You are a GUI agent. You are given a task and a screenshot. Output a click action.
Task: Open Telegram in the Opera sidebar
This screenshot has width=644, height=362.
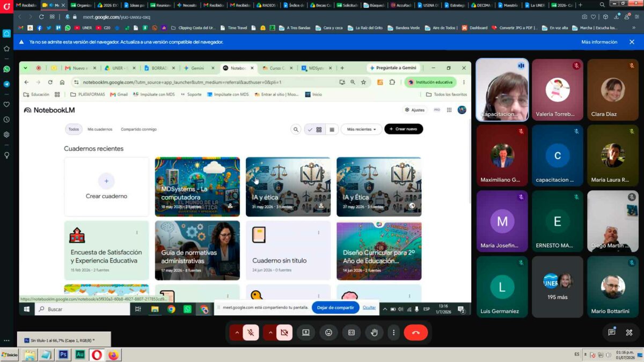[x=6, y=84]
